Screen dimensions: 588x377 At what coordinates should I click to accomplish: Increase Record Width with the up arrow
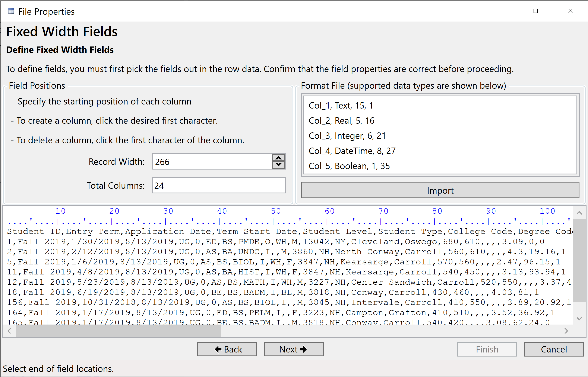(x=278, y=158)
